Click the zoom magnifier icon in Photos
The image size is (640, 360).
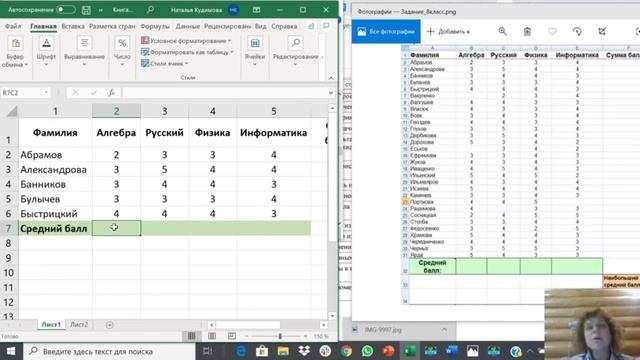[502, 31]
